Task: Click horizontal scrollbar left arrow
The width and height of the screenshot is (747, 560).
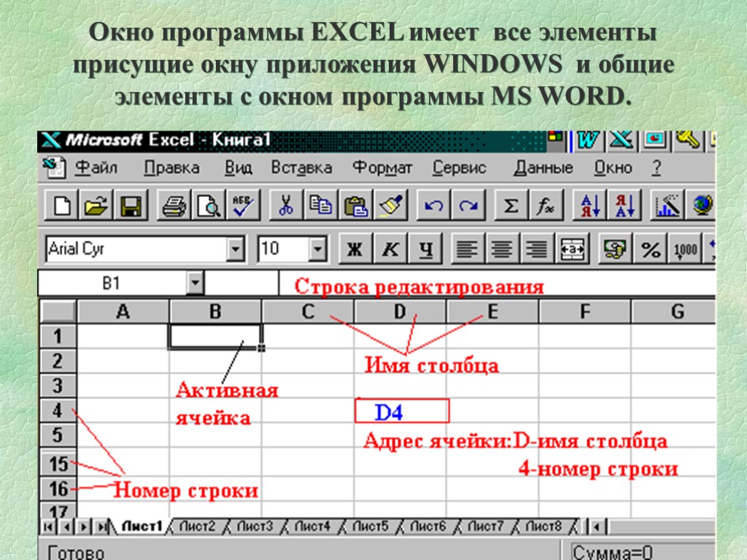Action: pyautogui.click(x=597, y=526)
